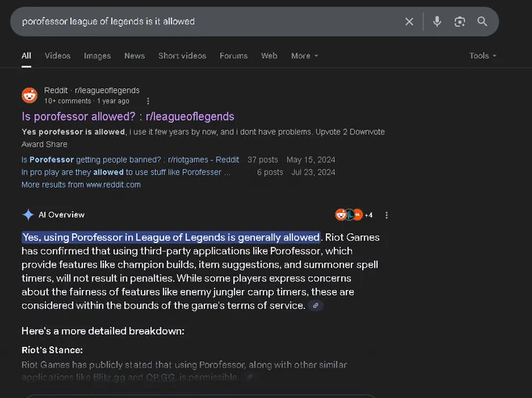Viewport: 532px width, 398px height.
Task: Open 'Is porofessor allowed?' Reddit result
Action: (128, 117)
